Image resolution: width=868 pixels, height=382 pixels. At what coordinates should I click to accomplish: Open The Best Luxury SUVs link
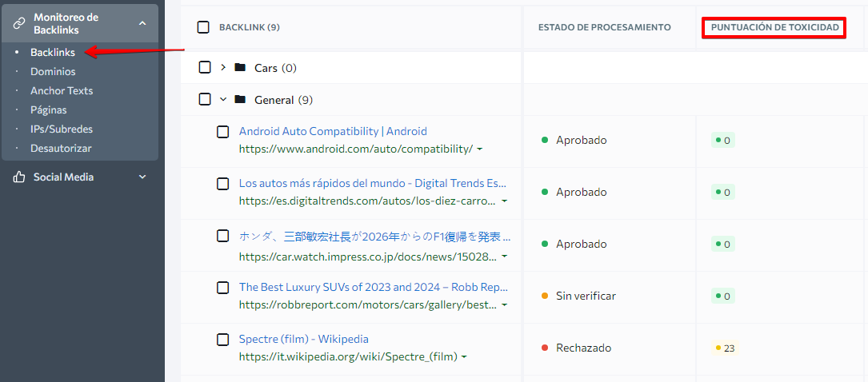374,288
